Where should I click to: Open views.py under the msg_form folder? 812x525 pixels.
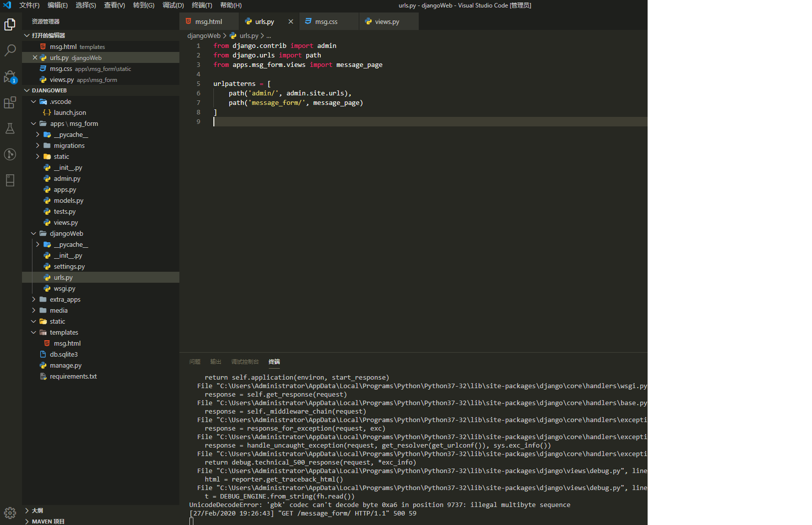pyautogui.click(x=100, y=222)
